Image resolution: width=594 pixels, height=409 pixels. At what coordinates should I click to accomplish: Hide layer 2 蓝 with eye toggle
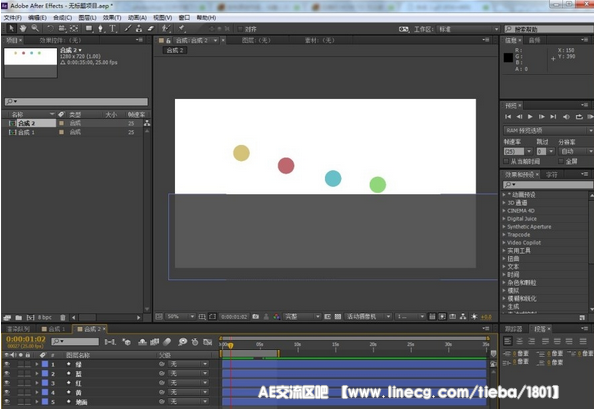(x=7, y=374)
